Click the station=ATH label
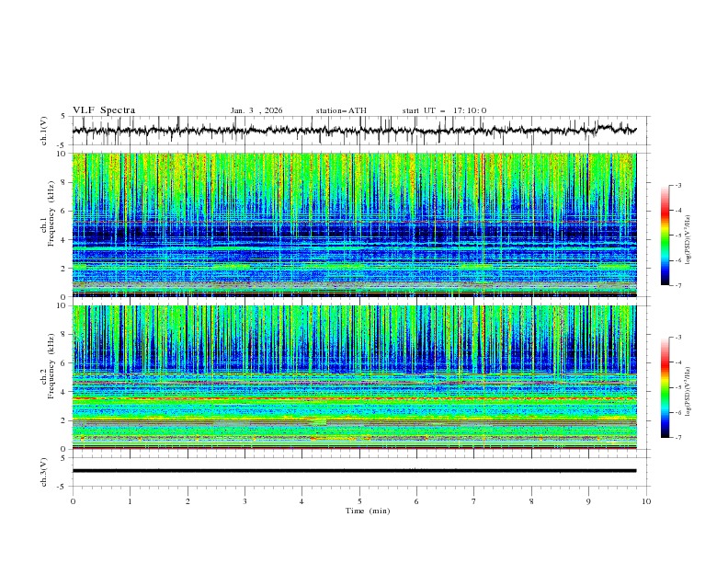The image size is (728, 563). click(x=341, y=110)
